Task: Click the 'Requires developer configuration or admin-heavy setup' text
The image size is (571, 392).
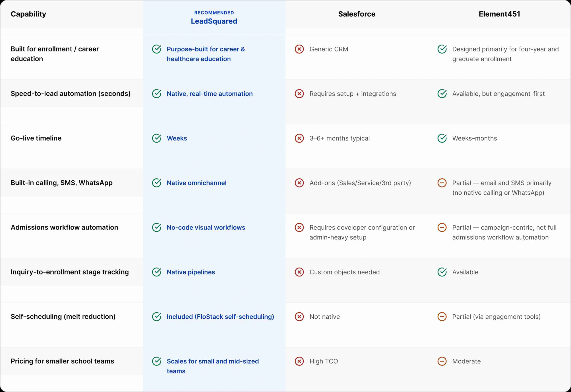Action: point(362,232)
